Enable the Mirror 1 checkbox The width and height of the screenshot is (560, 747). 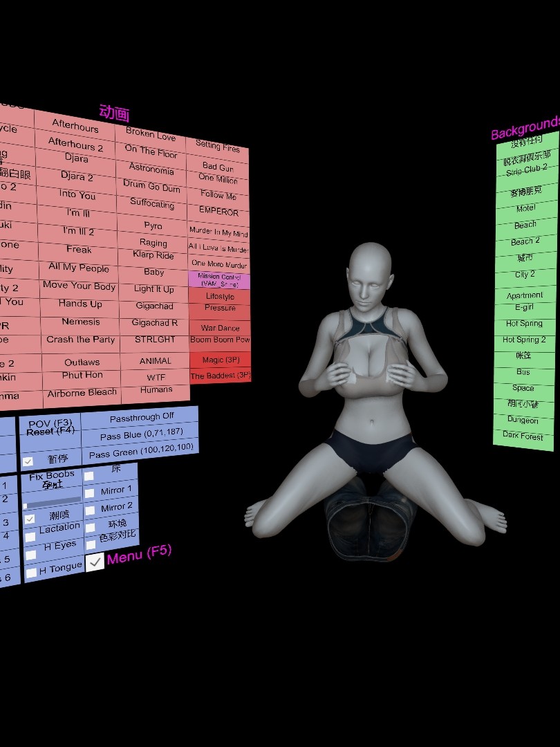point(89,493)
